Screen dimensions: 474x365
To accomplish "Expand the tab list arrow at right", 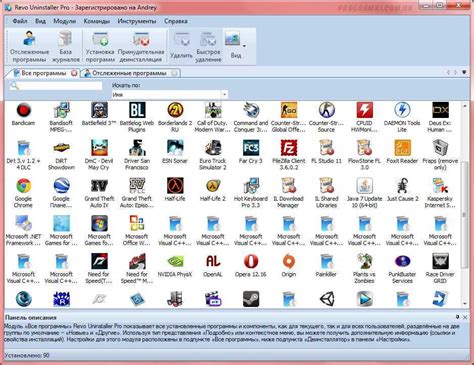I will coord(464,72).
